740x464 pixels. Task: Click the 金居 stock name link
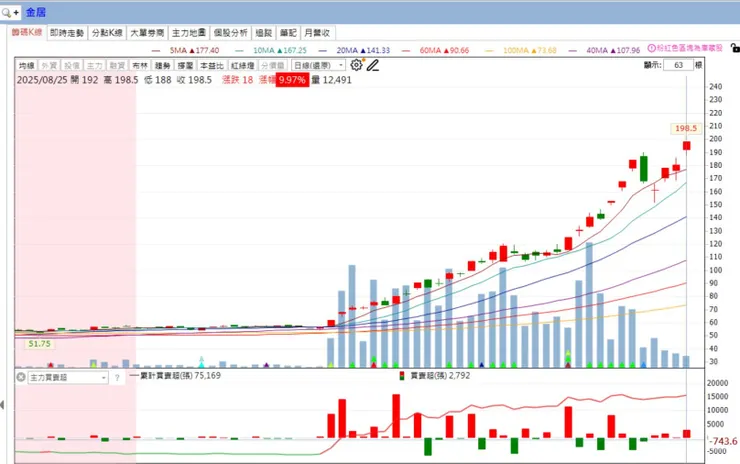point(36,13)
